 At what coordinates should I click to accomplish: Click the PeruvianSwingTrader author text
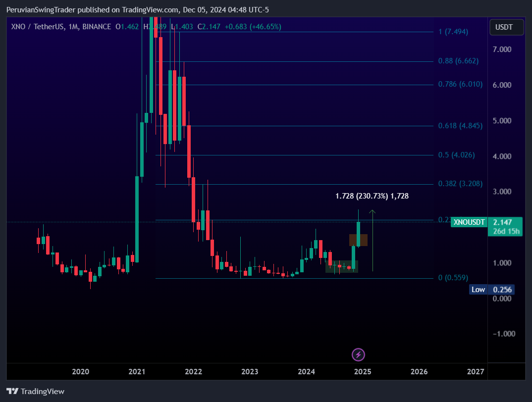pyautogui.click(x=41, y=10)
